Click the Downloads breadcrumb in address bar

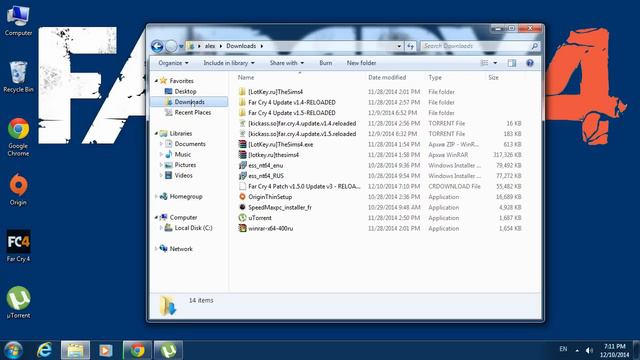tap(241, 46)
